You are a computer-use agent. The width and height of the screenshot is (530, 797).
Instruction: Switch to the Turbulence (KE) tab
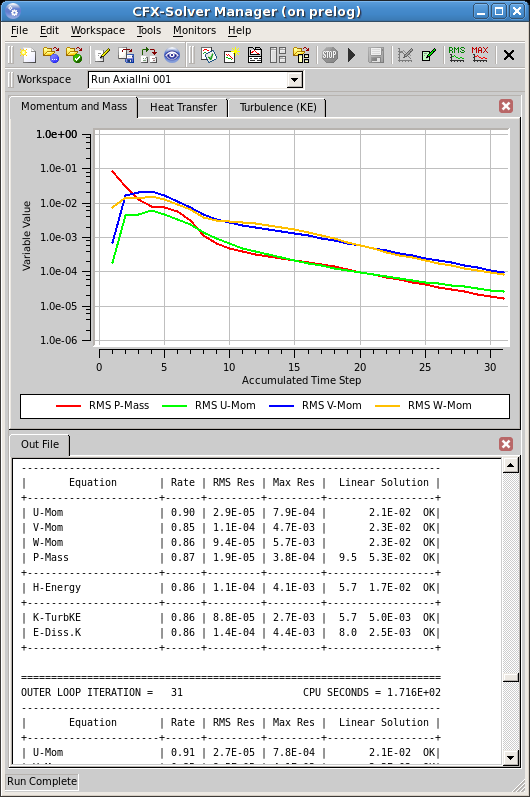pos(278,107)
